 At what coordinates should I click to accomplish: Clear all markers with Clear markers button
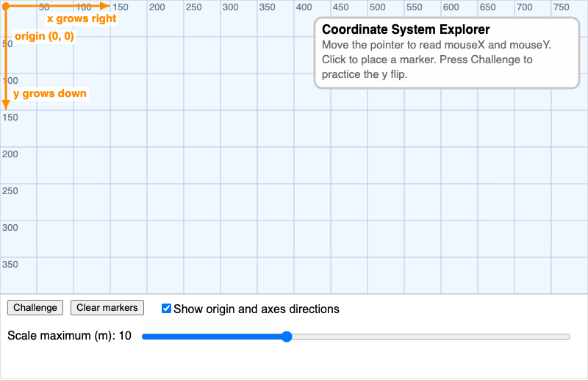107,307
